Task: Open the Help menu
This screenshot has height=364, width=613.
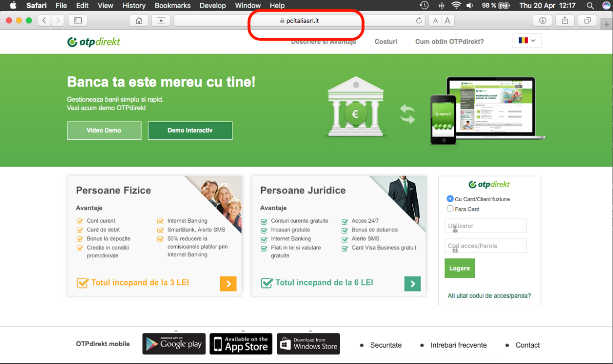Action: point(277,6)
